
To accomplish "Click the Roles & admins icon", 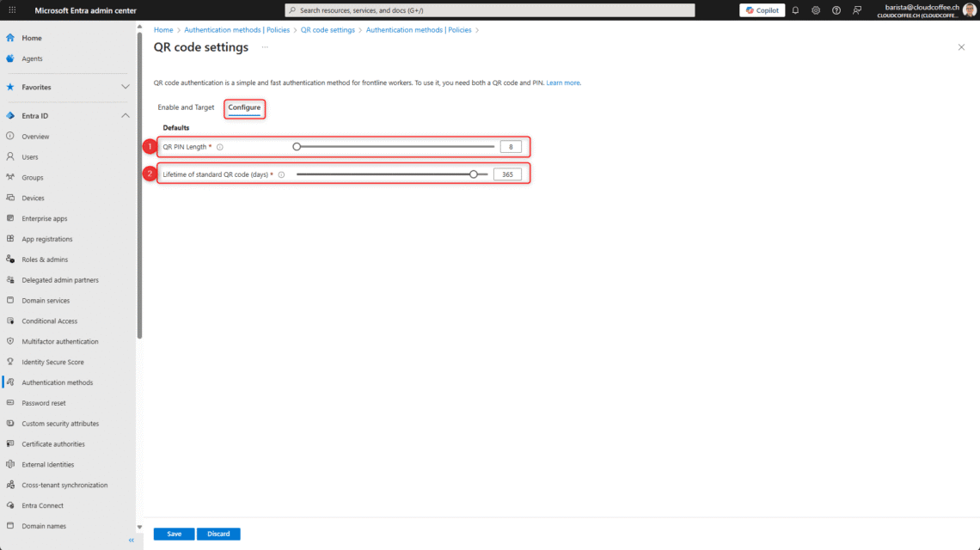I will coord(10,260).
